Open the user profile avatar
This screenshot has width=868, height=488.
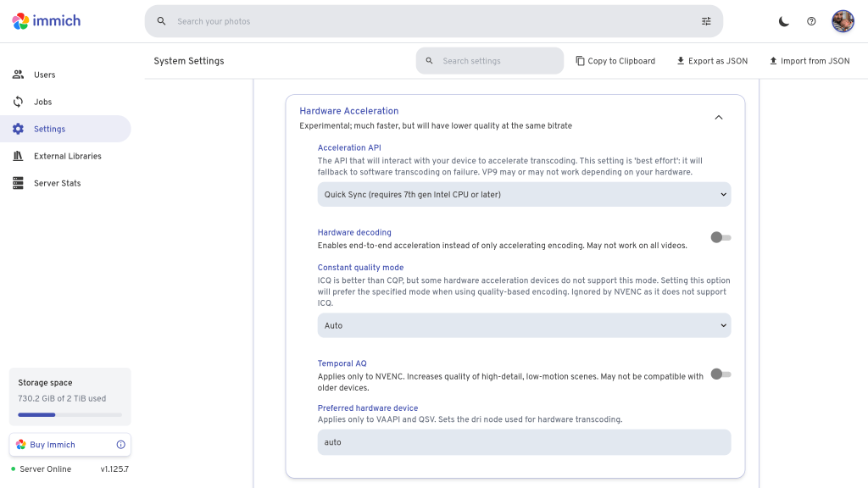[843, 21]
